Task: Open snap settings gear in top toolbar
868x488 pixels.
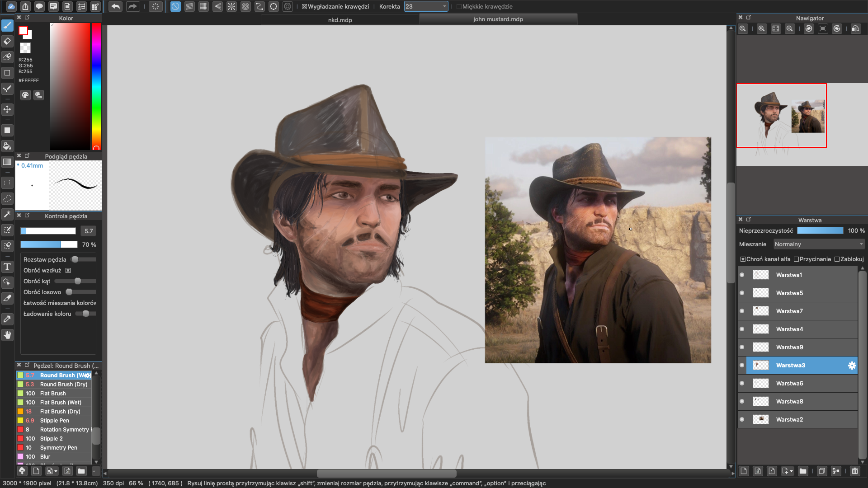Action: [x=288, y=6]
